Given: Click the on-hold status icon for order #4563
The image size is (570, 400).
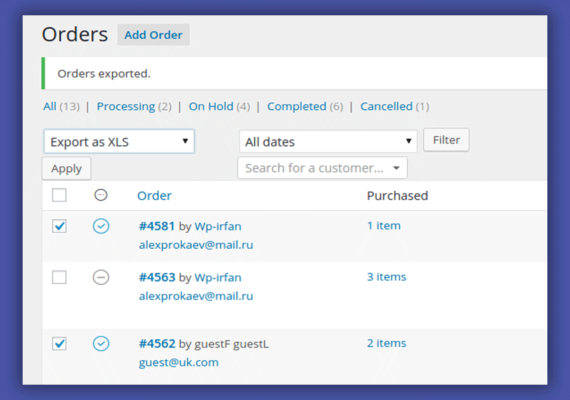Looking at the screenshot, I should (x=101, y=277).
